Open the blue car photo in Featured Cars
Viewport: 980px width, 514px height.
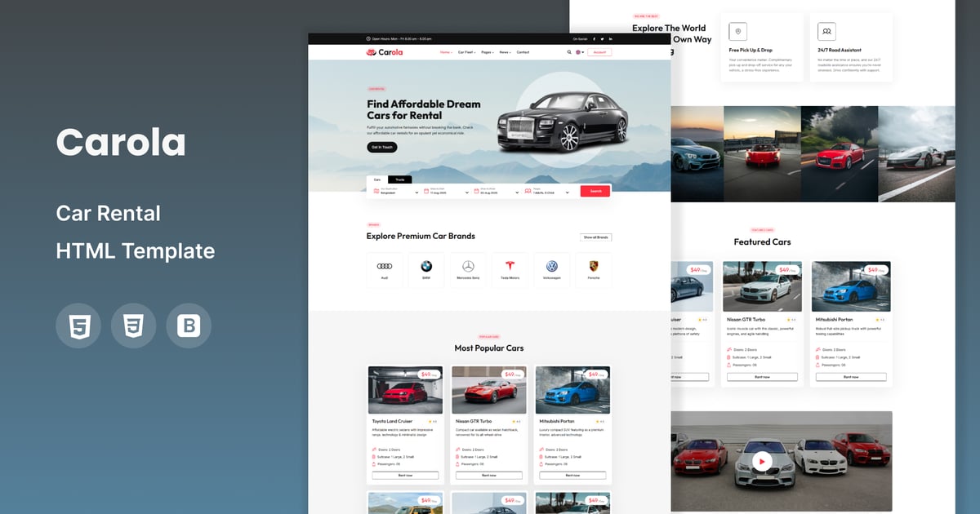851,286
